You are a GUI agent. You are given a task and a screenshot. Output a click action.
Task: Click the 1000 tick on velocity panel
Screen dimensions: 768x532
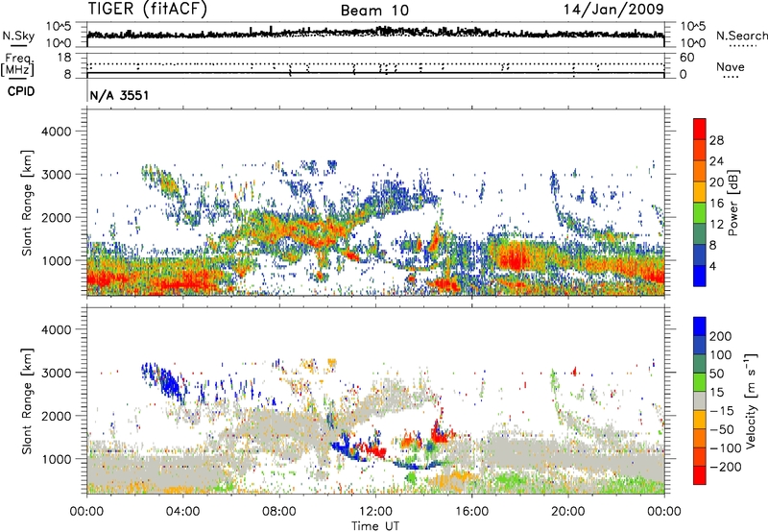[57, 459]
